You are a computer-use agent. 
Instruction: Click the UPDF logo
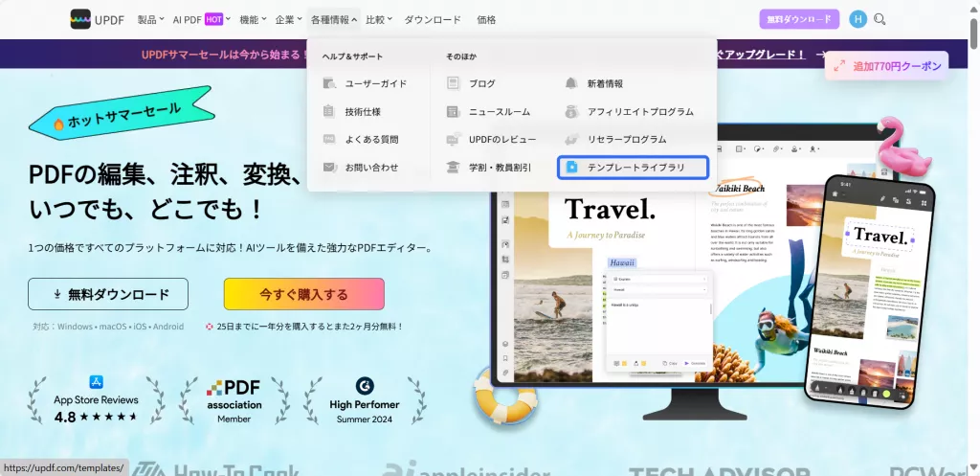click(x=98, y=19)
